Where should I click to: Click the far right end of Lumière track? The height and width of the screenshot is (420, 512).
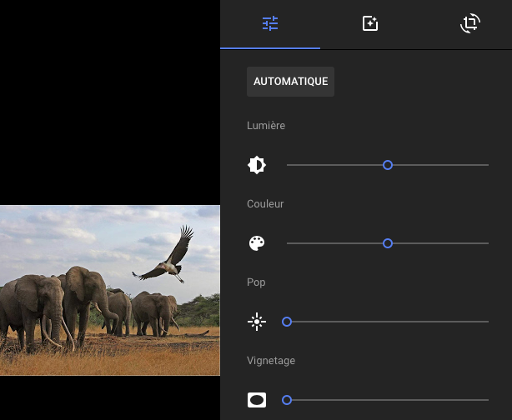click(x=486, y=165)
